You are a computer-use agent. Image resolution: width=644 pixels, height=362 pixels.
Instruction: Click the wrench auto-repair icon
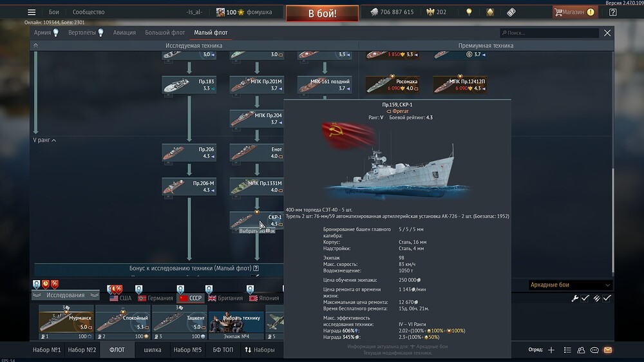pos(574,298)
